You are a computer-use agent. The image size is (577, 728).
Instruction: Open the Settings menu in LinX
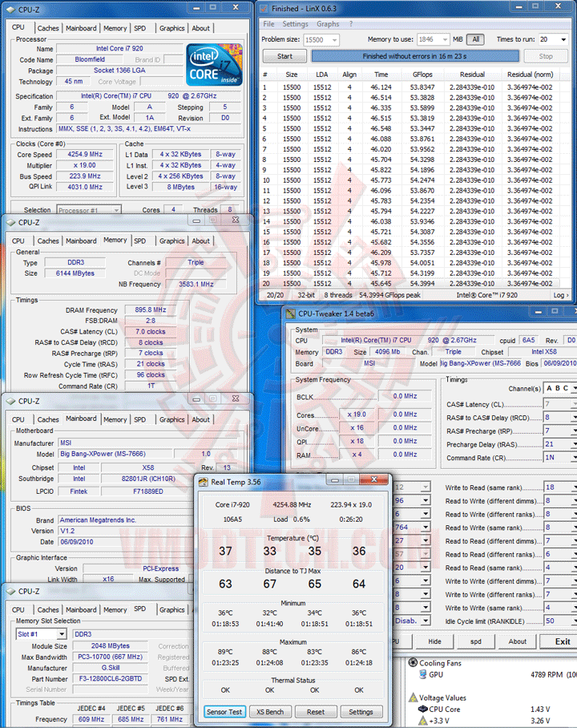295,24
